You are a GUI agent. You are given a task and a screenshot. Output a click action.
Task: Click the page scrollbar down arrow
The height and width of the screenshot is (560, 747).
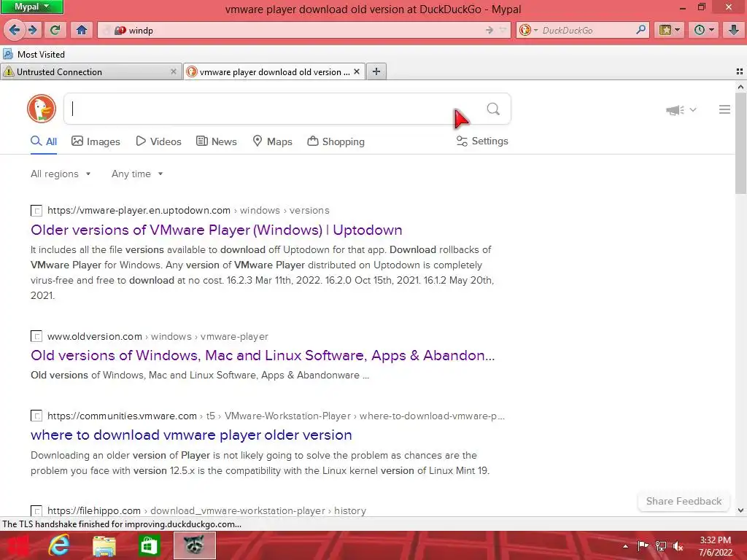740,510
